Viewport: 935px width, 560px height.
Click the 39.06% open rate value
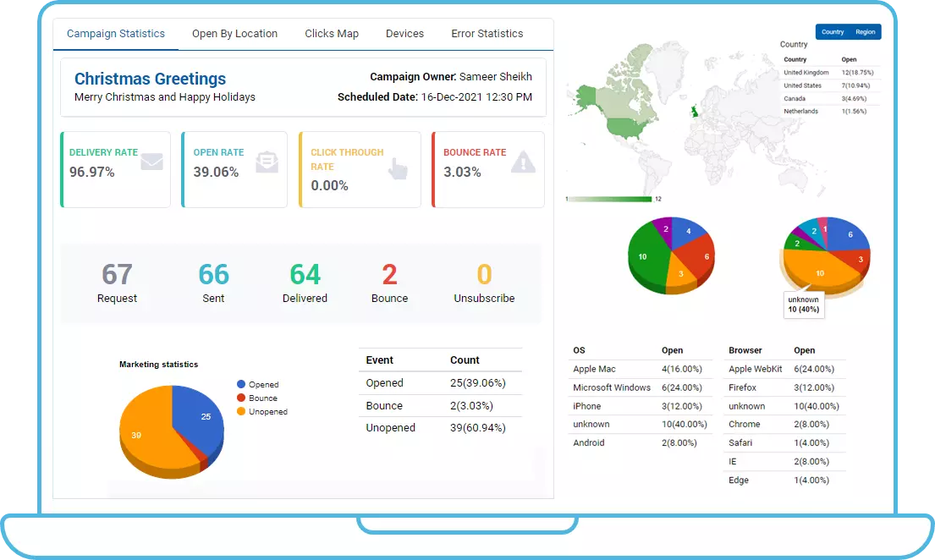[216, 173]
